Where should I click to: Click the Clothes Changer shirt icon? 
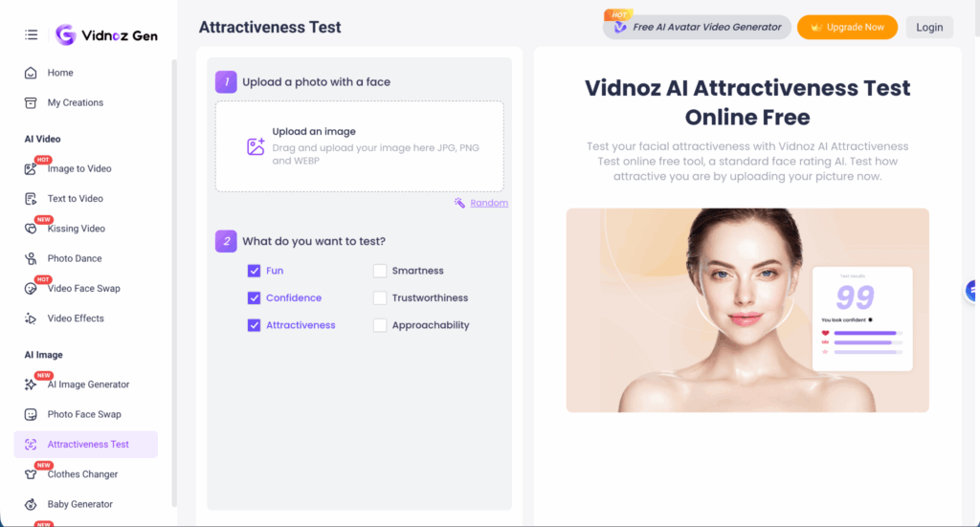point(31,474)
